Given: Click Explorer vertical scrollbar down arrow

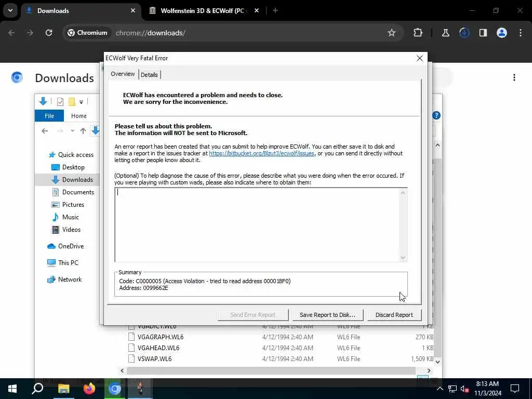Looking at the screenshot, I should 437,362.
